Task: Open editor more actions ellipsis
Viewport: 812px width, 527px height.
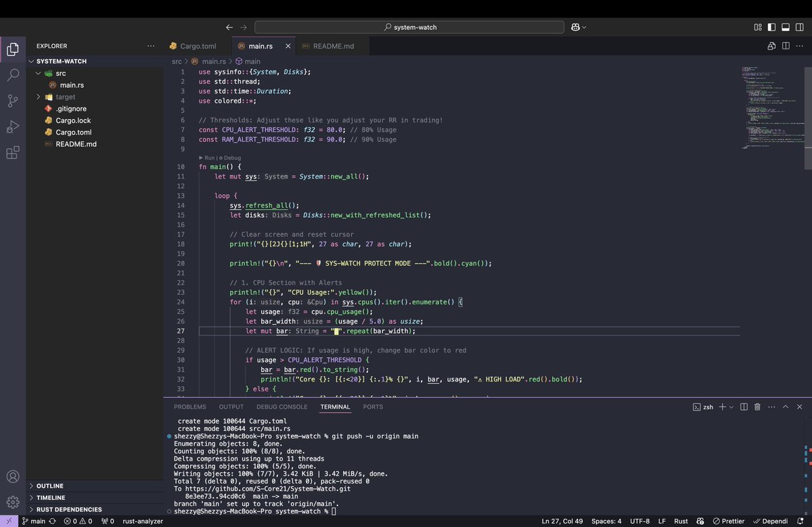Action: (x=800, y=46)
